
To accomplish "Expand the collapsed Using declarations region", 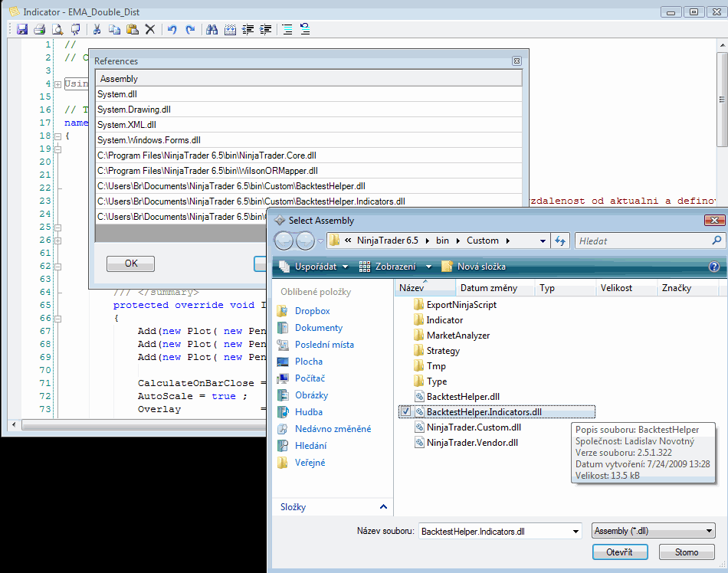I will [57, 83].
